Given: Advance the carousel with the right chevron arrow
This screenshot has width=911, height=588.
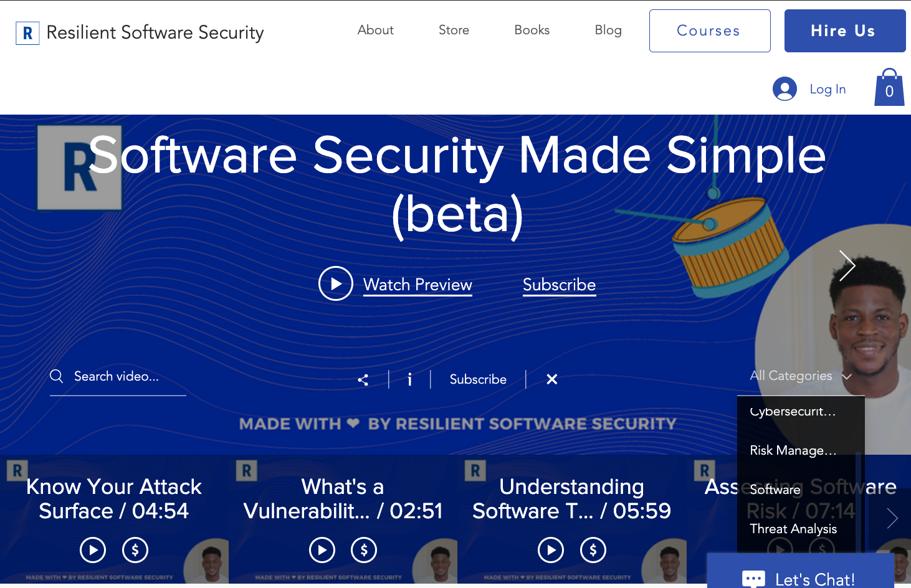Looking at the screenshot, I should [847, 265].
